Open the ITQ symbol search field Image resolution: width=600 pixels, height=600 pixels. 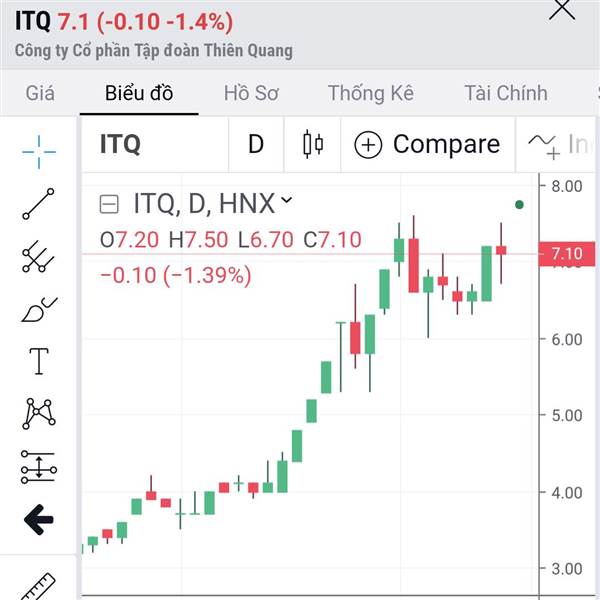[x=155, y=144]
